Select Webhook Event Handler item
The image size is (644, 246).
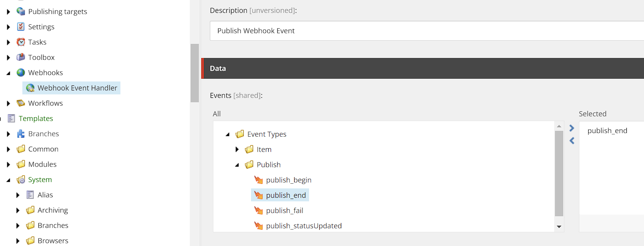[71, 88]
